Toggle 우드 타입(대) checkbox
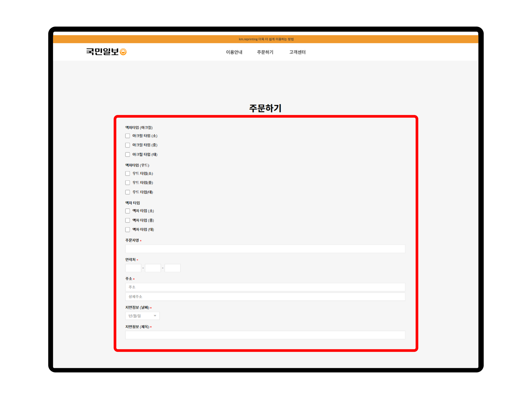The height and width of the screenshot is (399, 532). pyautogui.click(x=127, y=192)
